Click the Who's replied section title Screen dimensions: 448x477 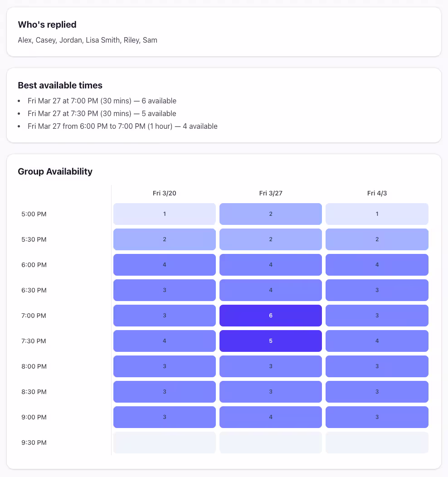(x=47, y=24)
